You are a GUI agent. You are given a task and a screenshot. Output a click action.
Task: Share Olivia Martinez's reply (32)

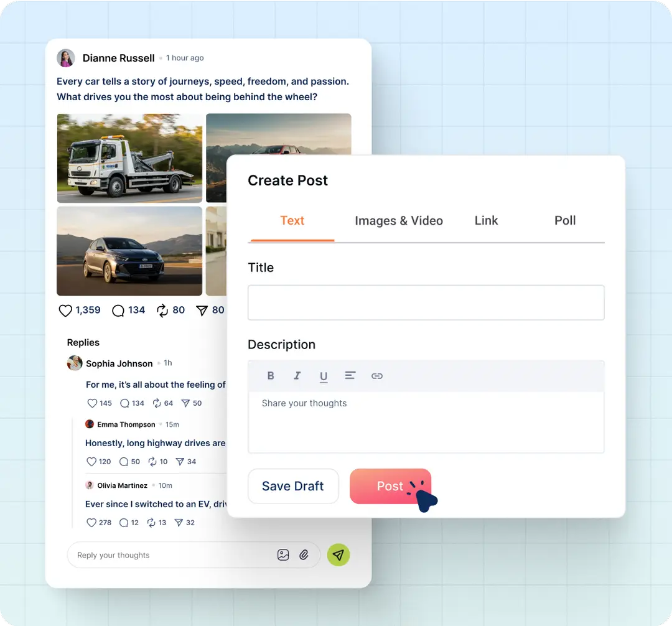tap(179, 522)
